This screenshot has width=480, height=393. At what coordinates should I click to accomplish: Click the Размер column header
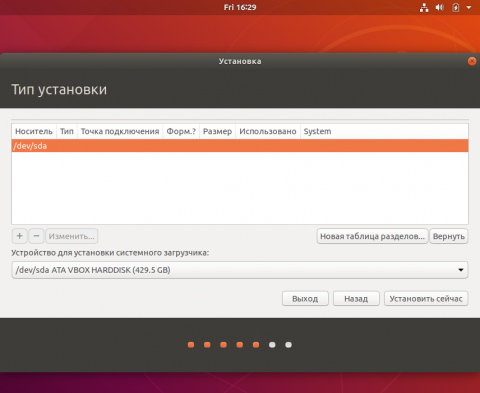(217, 131)
